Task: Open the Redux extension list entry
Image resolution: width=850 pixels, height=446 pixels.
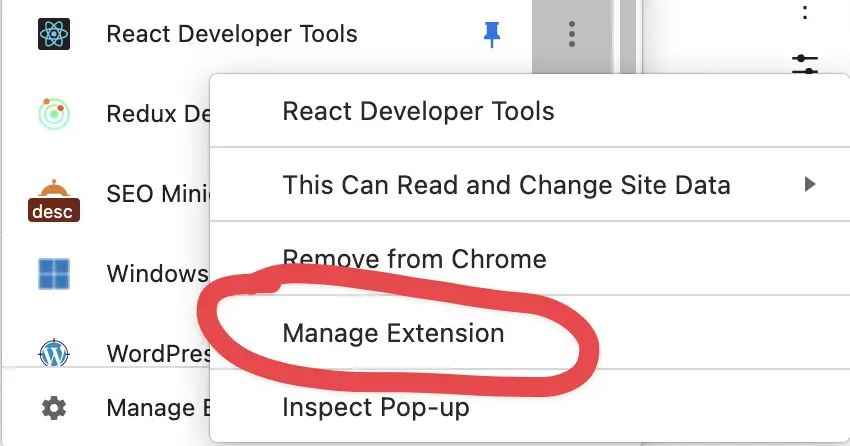Action: pos(158,114)
